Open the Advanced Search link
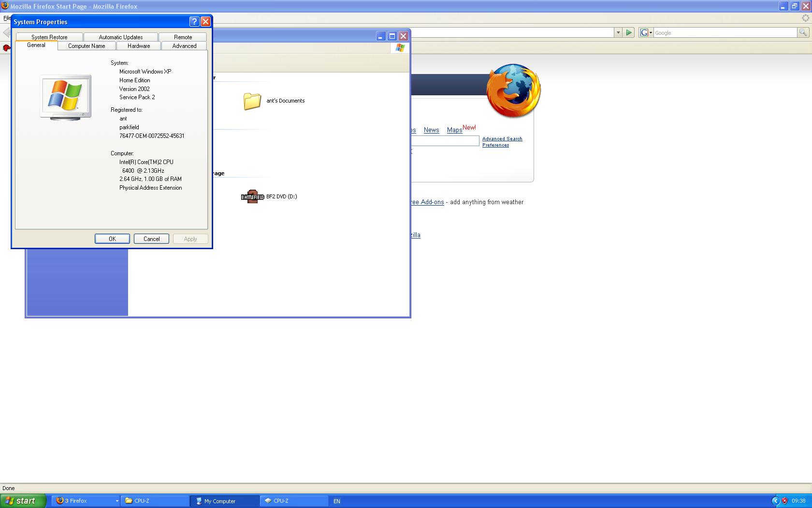 [x=502, y=139]
